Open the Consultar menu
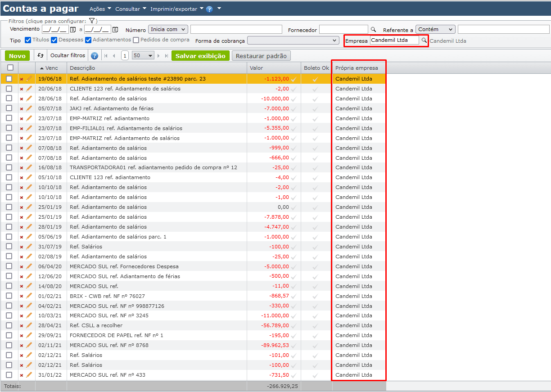Viewport: 551px width, 392px height. pyautogui.click(x=131, y=9)
